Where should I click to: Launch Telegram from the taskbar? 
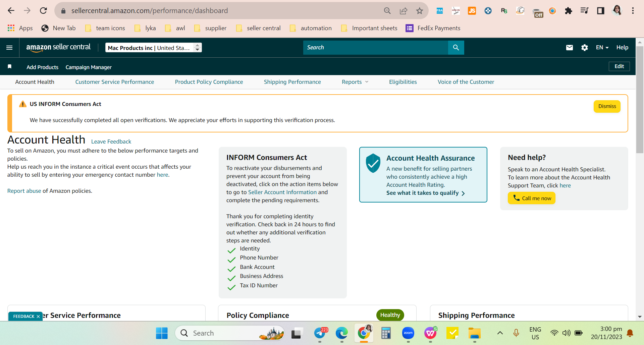(x=320, y=333)
